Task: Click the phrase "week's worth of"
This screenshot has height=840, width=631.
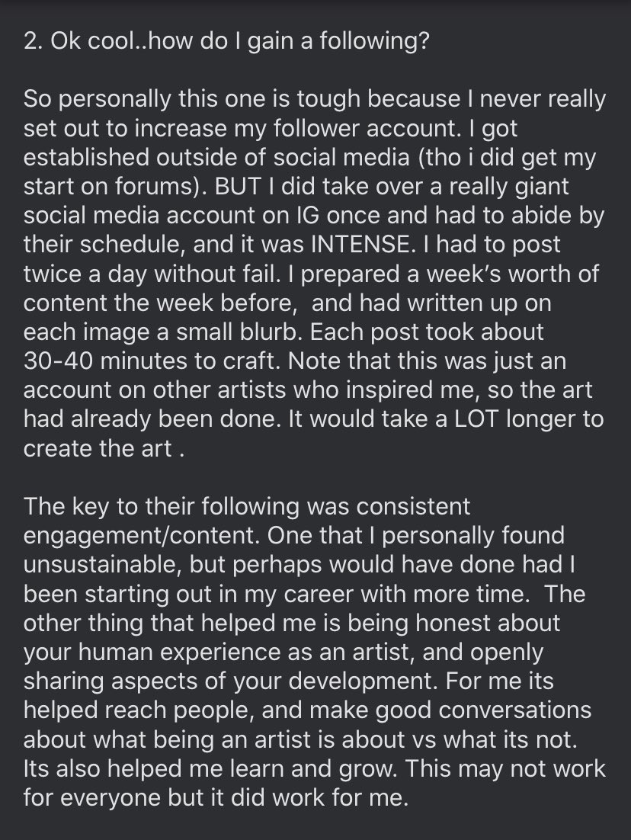Action: tap(511, 274)
